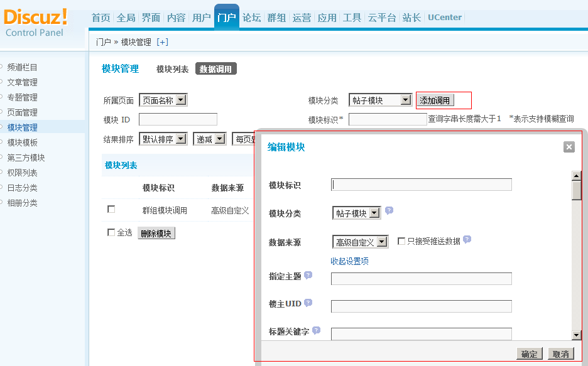This screenshot has width=588, height=366.
Task: Click help icon beside 只接受推送数据
Action: point(467,240)
